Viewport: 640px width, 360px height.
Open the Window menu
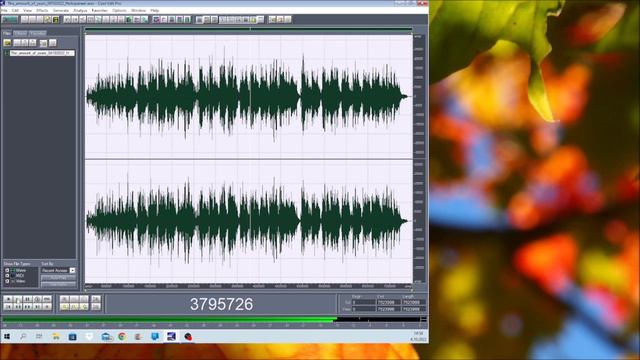click(138, 10)
